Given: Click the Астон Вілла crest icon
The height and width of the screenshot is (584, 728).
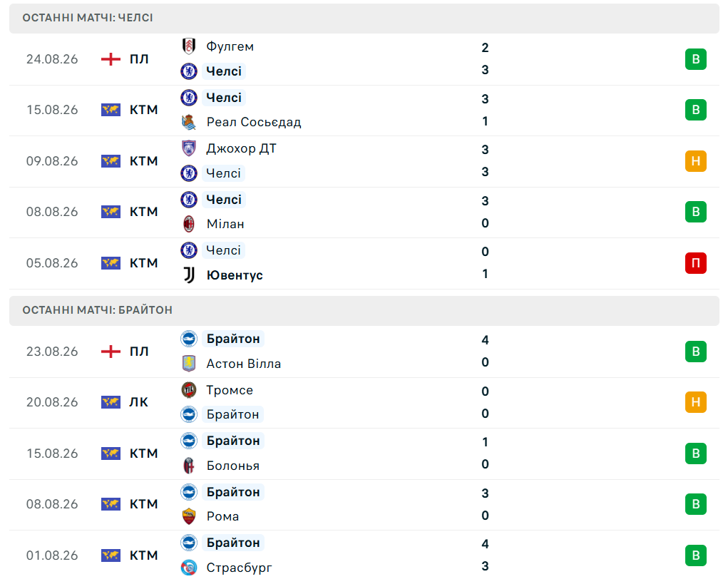Looking at the screenshot, I should [188, 364].
